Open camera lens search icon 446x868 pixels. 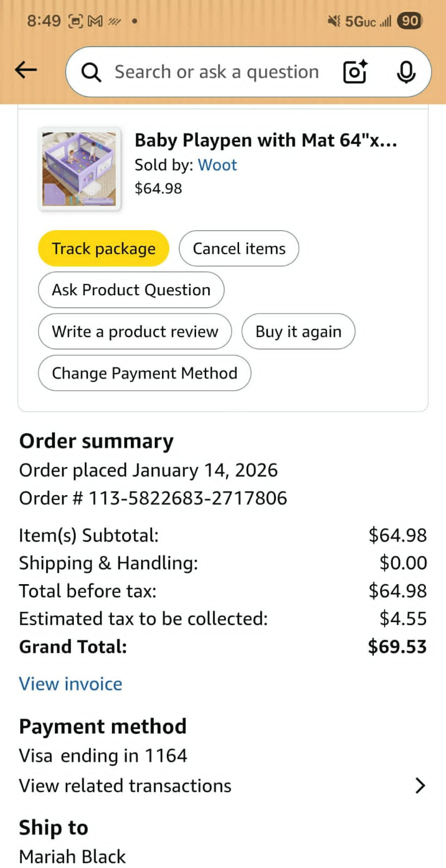[355, 72]
